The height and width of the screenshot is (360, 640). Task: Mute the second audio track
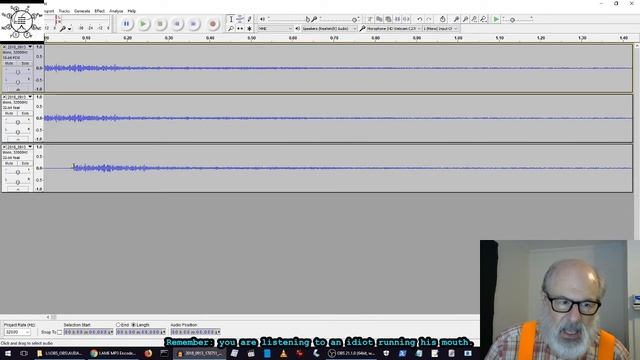(9, 113)
